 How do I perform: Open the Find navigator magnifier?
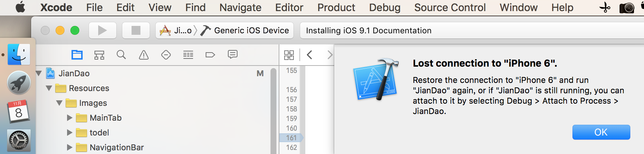click(x=121, y=55)
